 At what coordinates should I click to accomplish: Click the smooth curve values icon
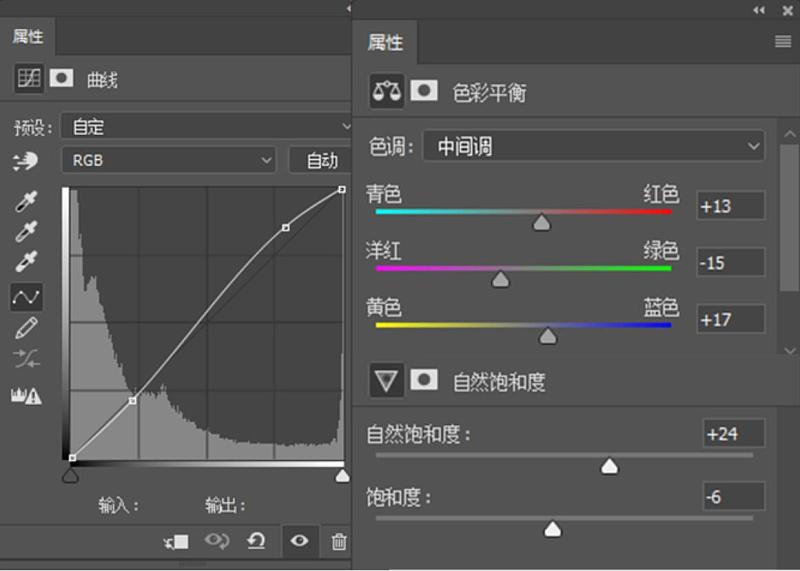pyautogui.click(x=26, y=358)
